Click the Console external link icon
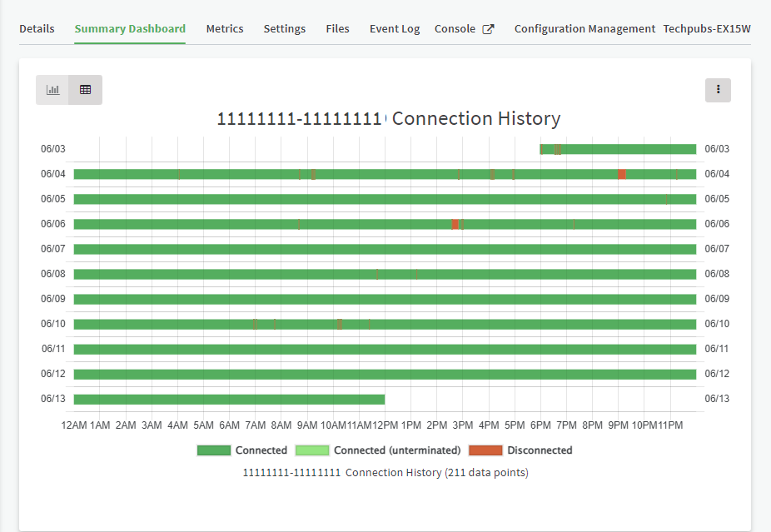Image resolution: width=771 pixels, height=532 pixels. (x=489, y=29)
